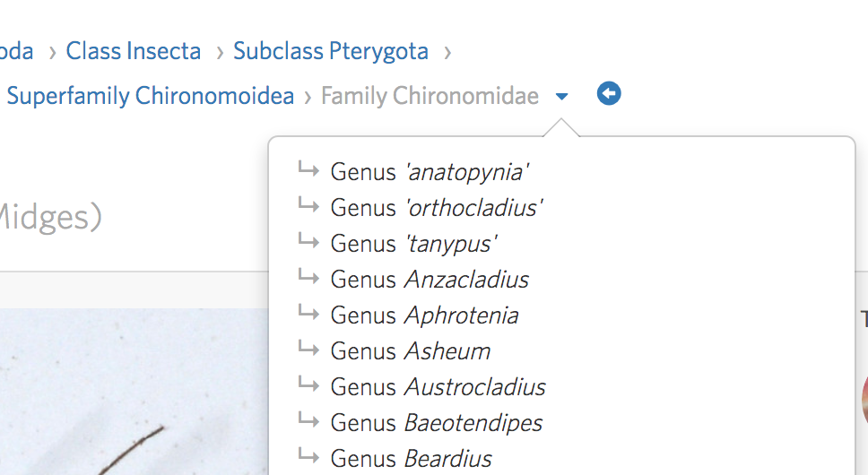Open the Class Insecta breadcrumb link
The height and width of the screenshot is (475, 868).
point(134,51)
